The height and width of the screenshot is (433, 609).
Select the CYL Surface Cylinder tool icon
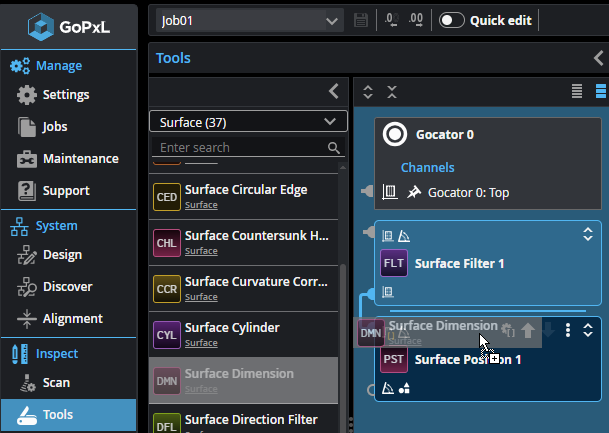[x=166, y=335]
